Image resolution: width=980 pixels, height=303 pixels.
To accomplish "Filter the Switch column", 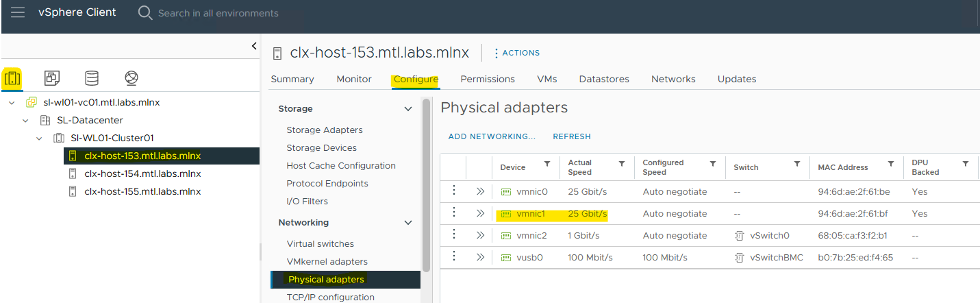I will (797, 164).
